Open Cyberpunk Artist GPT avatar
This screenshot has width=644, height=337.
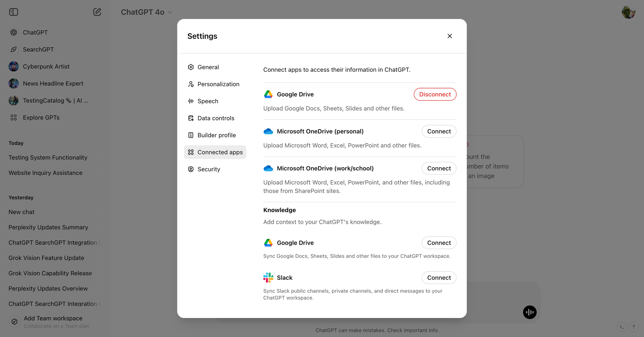click(14, 67)
